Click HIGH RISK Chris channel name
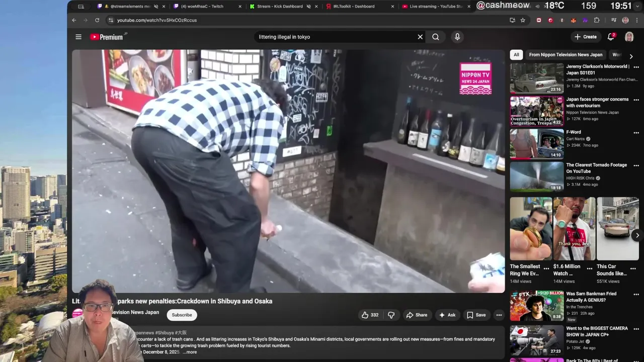 pyautogui.click(x=580, y=178)
